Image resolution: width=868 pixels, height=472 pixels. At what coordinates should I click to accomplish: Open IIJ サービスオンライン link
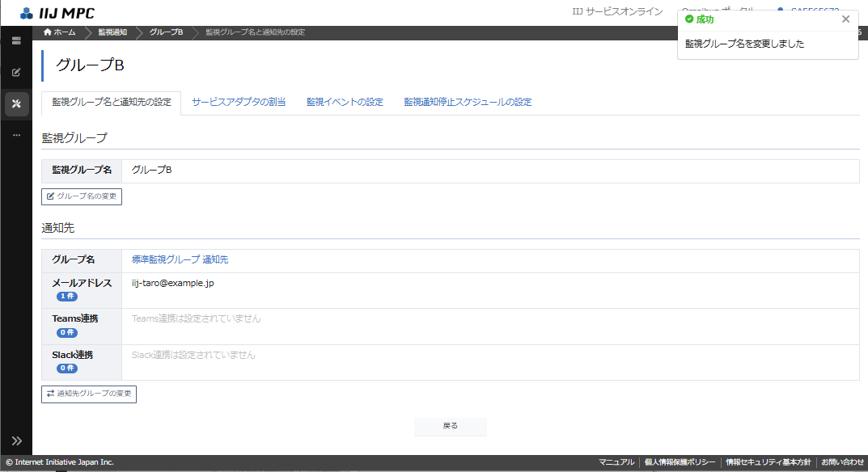click(617, 11)
